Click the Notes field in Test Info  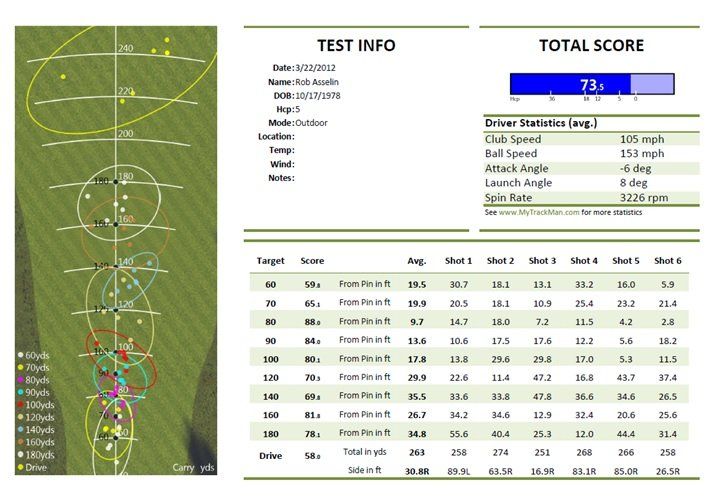point(282,178)
